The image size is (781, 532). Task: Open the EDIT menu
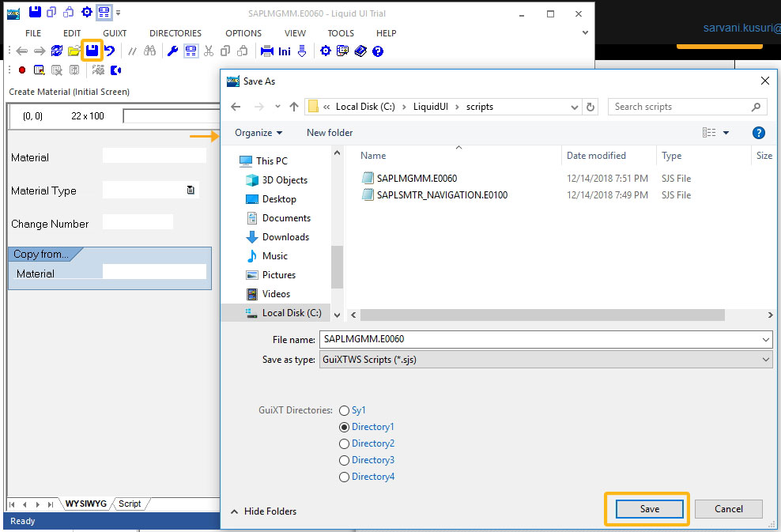72,33
